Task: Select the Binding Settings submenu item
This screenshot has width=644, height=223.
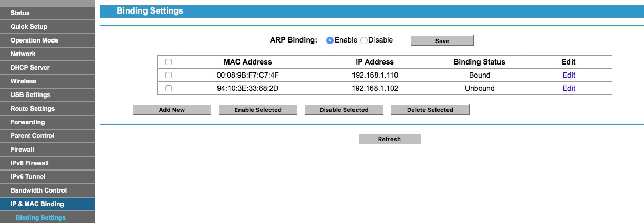Action: pos(40,218)
